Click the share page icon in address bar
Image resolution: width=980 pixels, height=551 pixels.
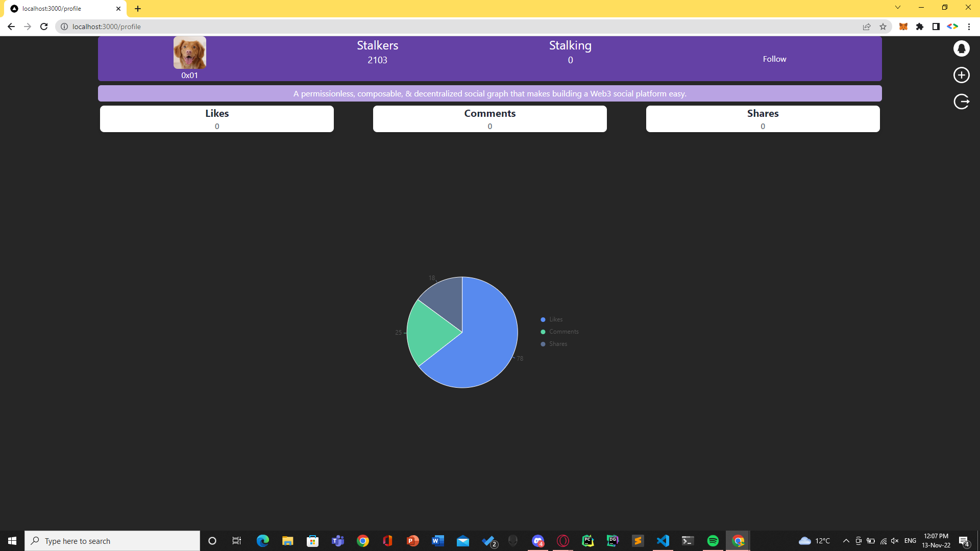tap(867, 27)
